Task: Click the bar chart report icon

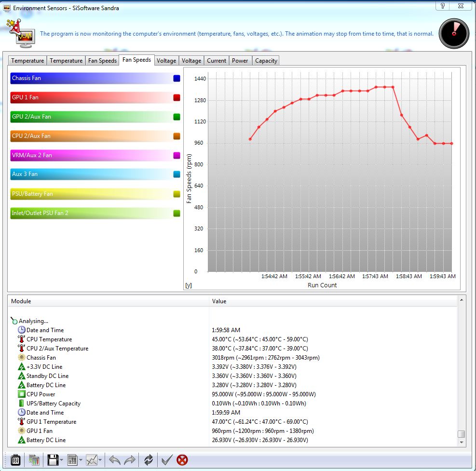Action: pyautogui.click(x=72, y=460)
